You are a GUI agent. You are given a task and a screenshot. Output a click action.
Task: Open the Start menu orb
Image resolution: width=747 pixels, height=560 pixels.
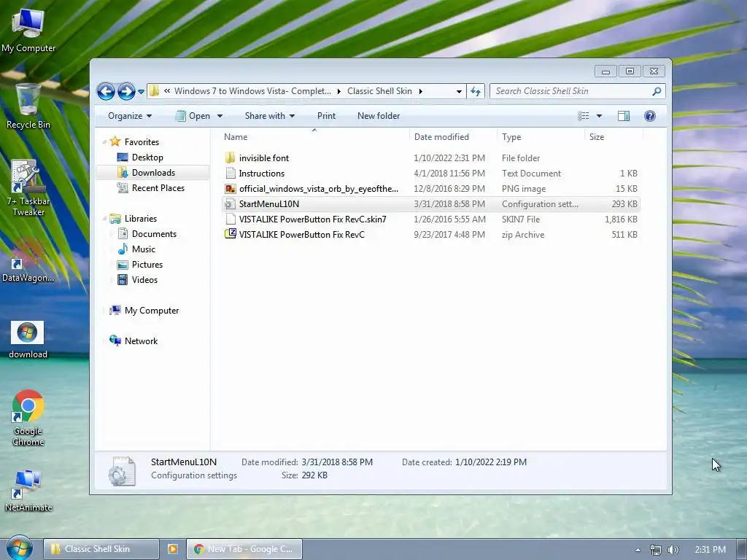tap(20, 548)
